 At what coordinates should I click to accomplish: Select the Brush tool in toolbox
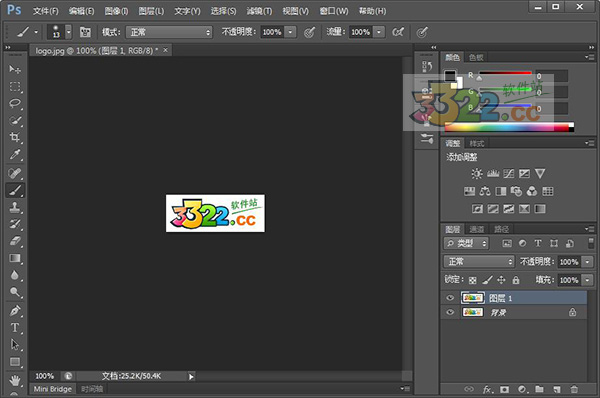tap(15, 190)
